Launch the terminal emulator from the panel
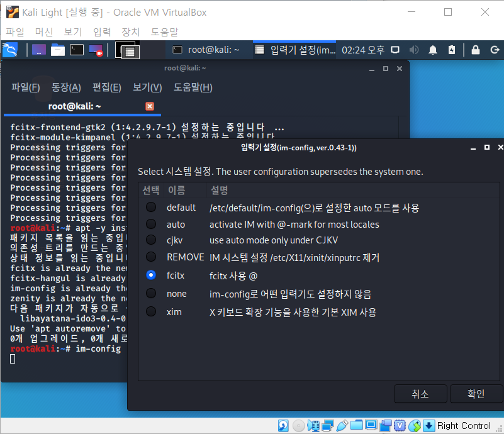Viewport: 504px width, 434px height. 77,50
